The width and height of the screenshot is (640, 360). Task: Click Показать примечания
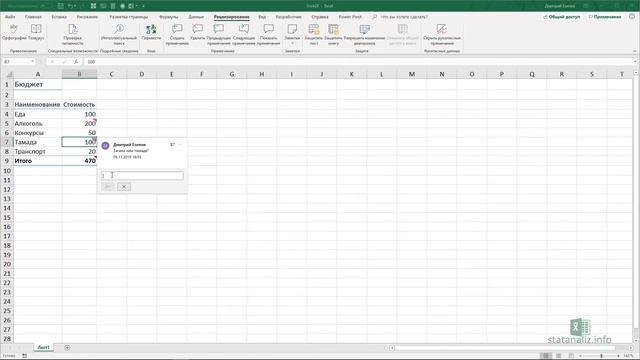click(268, 34)
